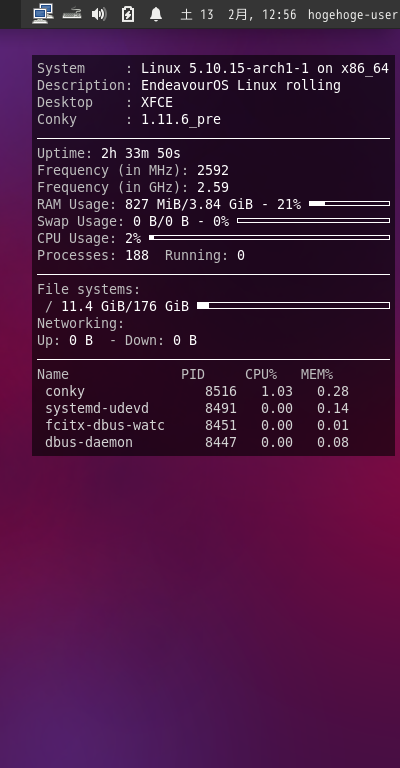Click the root filesystem usage bar

tap(293, 306)
